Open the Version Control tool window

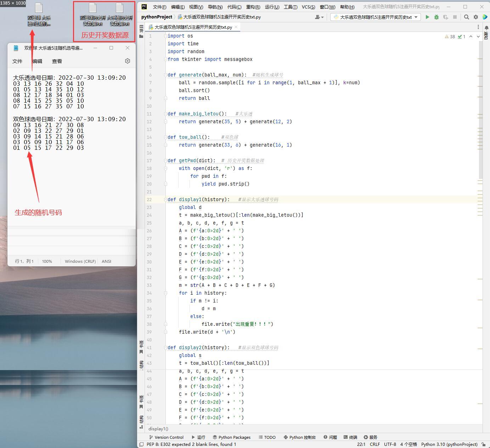click(x=167, y=437)
